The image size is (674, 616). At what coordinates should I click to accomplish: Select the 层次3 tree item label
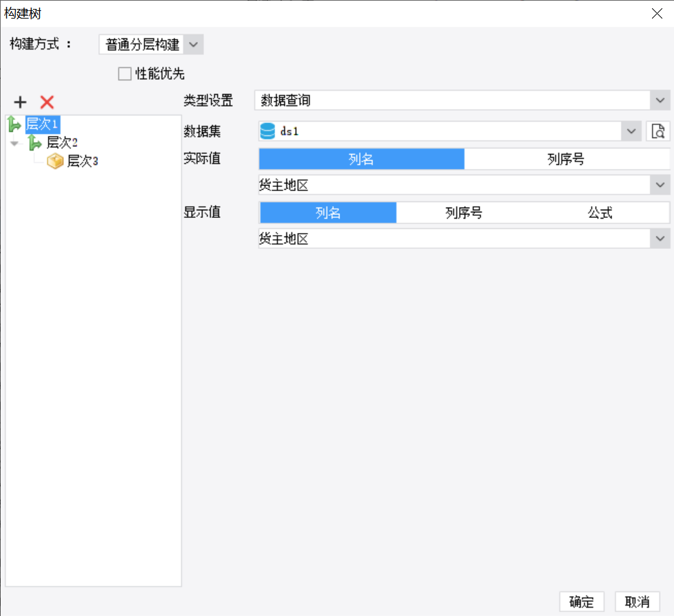coord(82,162)
